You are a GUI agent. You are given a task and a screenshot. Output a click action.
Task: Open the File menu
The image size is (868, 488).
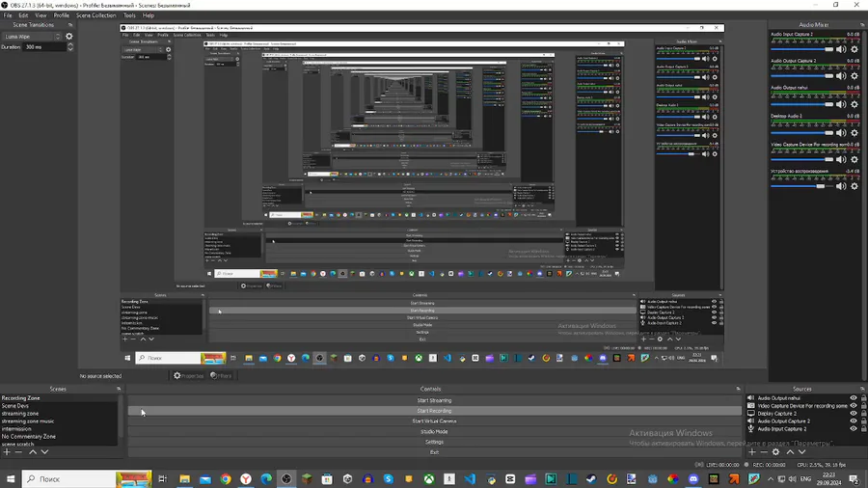8,15
